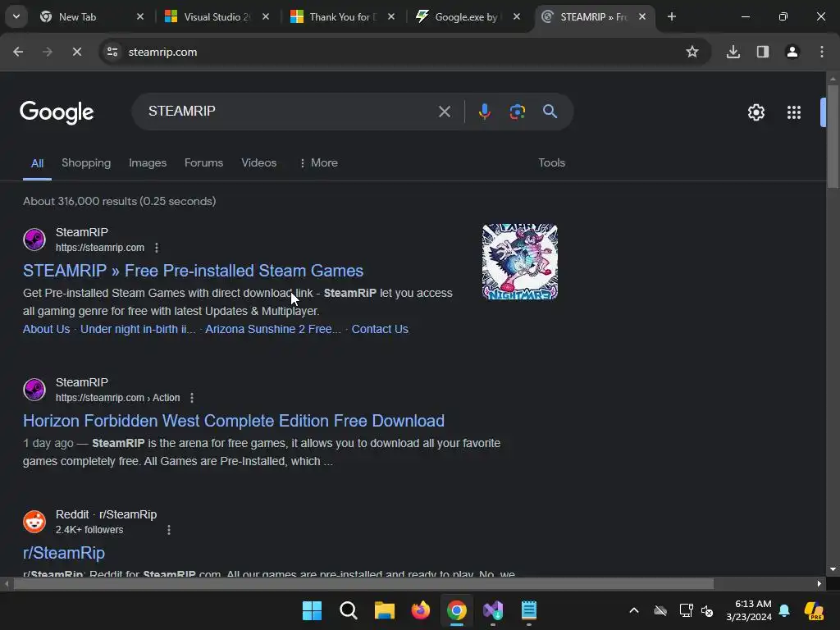Screen dimensions: 840x630
Task: Select the All results tab
Action: pyautogui.click(x=37, y=163)
